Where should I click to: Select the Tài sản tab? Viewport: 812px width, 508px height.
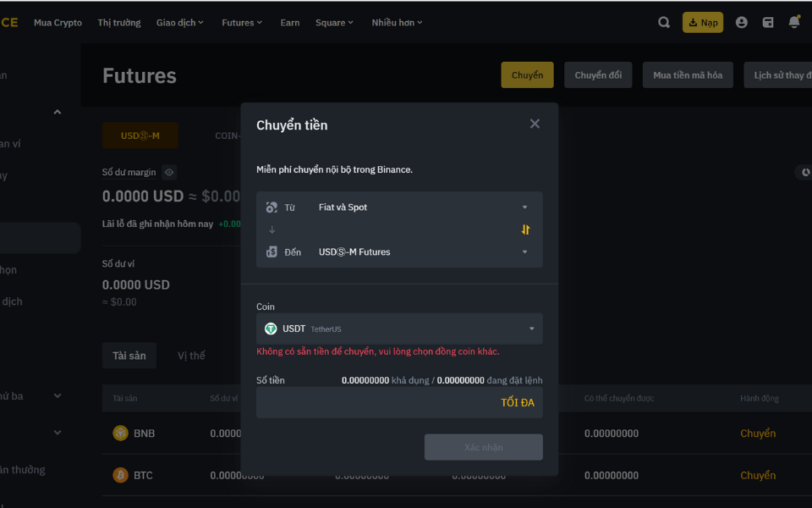point(129,356)
